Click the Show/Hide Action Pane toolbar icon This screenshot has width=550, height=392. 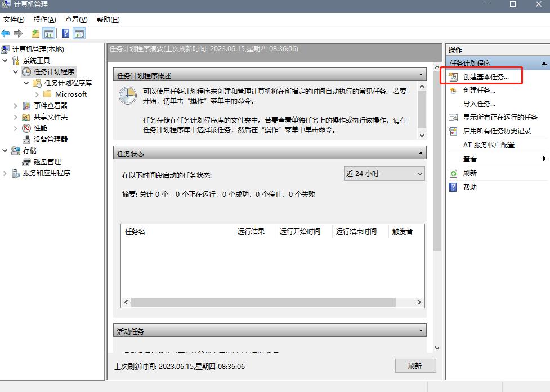(79, 33)
